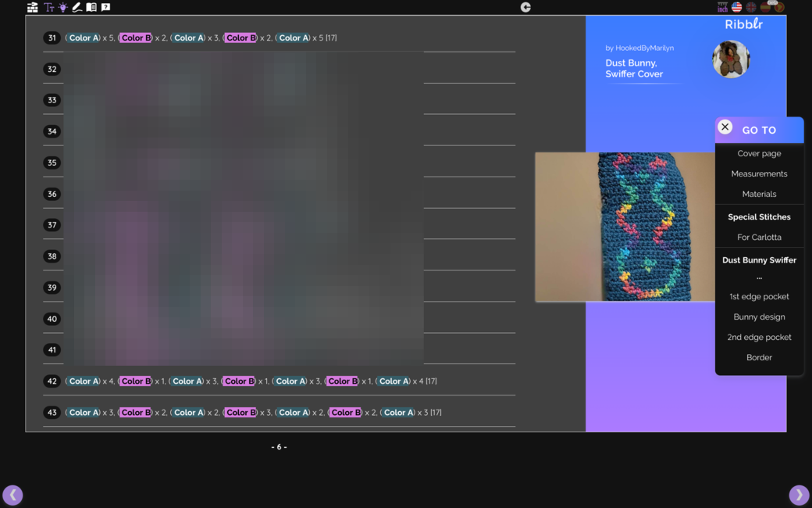
Task: Open Special Stitches section heading
Action: coord(759,217)
